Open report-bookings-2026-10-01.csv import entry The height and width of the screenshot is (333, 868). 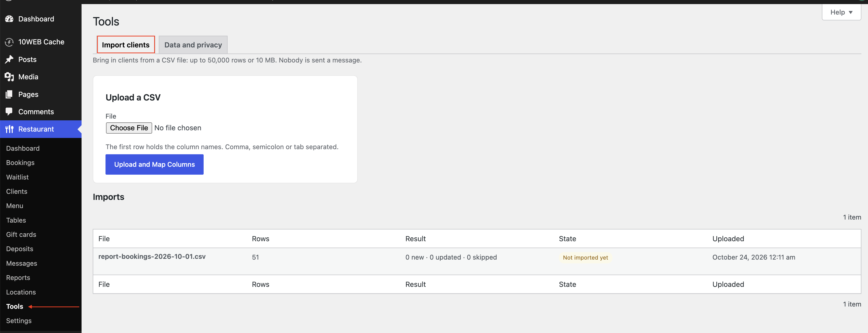[152, 257]
